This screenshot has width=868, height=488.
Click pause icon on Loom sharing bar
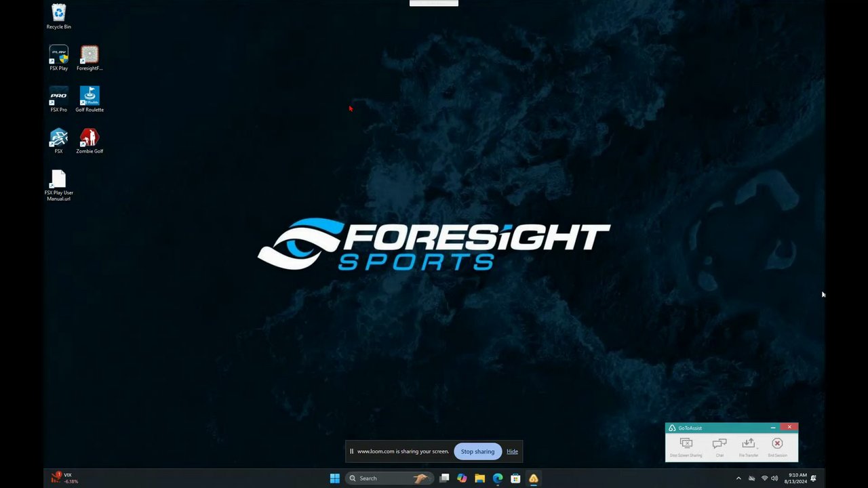point(351,451)
